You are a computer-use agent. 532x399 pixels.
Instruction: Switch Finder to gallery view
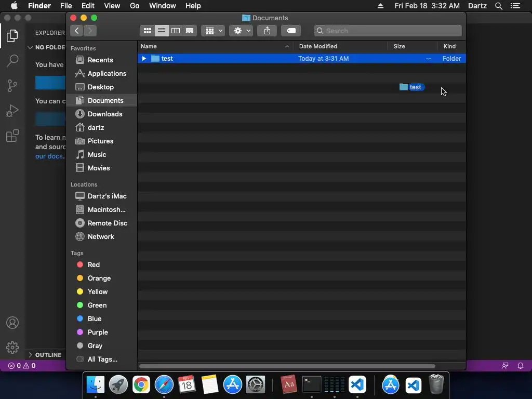point(190,31)
